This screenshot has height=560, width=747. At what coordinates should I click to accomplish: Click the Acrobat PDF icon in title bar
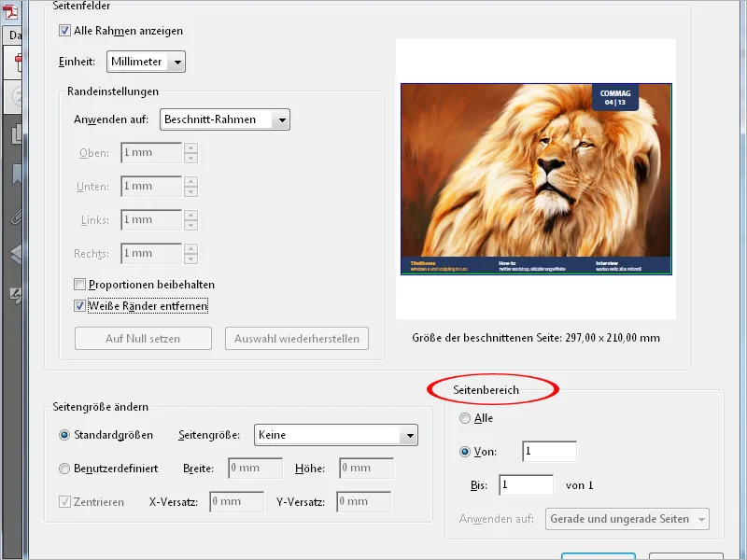click(x=11, y=10)
